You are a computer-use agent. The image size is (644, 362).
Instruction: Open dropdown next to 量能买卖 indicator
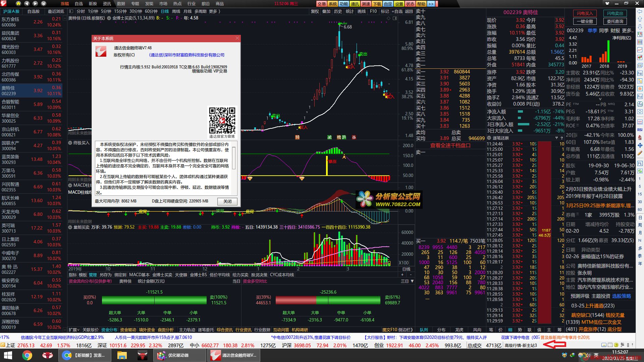(x=70, y=227)
